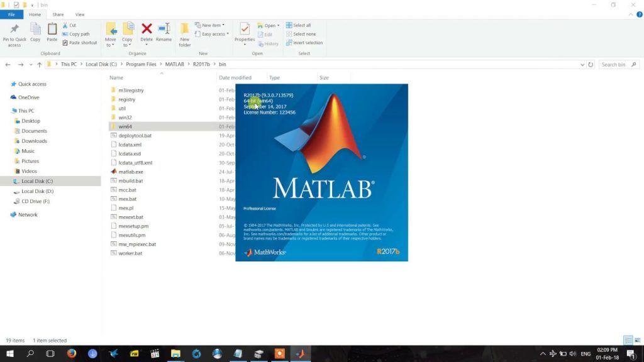
Task: Expand the Open button dropdown
Action: tap(278, 25)
